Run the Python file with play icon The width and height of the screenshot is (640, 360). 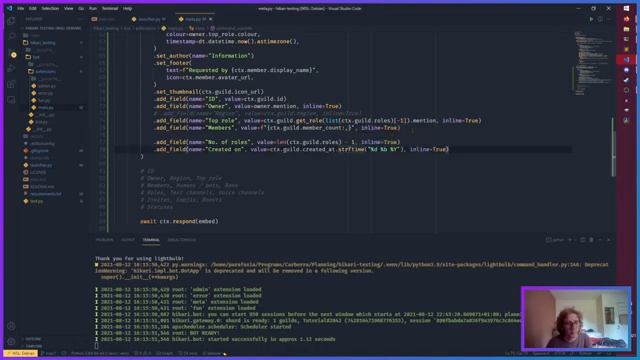pos(591,19)
